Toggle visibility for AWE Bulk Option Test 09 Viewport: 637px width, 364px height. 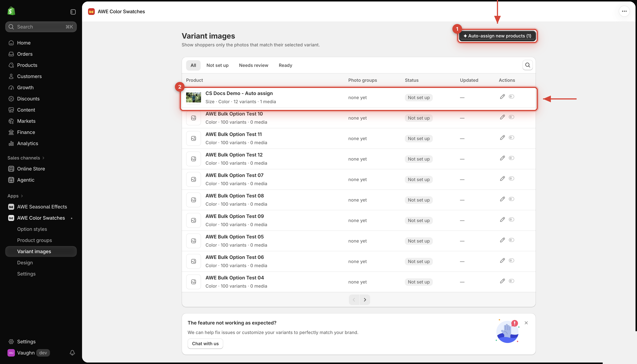tap(511, 219)
